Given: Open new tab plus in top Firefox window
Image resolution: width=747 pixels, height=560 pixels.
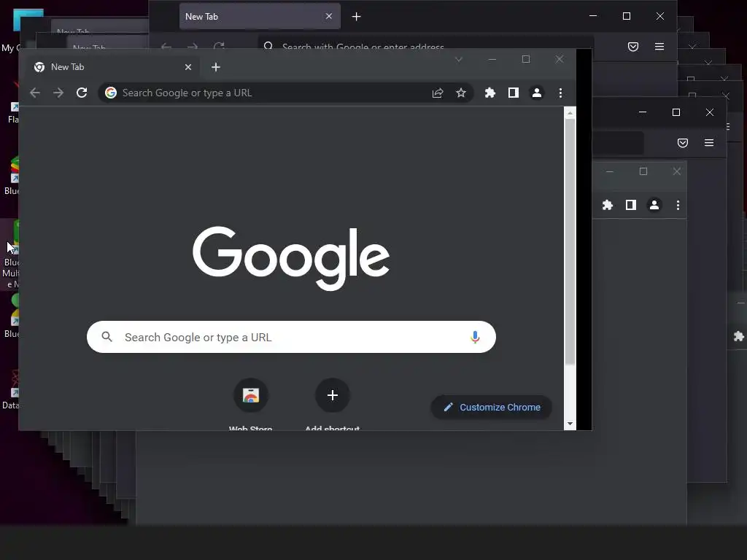Looking at the screenshot, I should click(x=356, y=17).
